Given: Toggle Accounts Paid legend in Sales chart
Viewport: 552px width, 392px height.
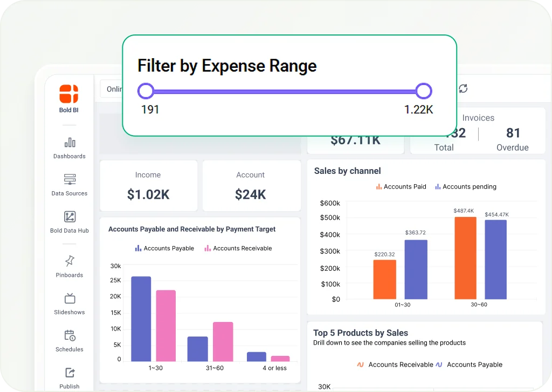Looking at the screenshot, I should (401, 187).
